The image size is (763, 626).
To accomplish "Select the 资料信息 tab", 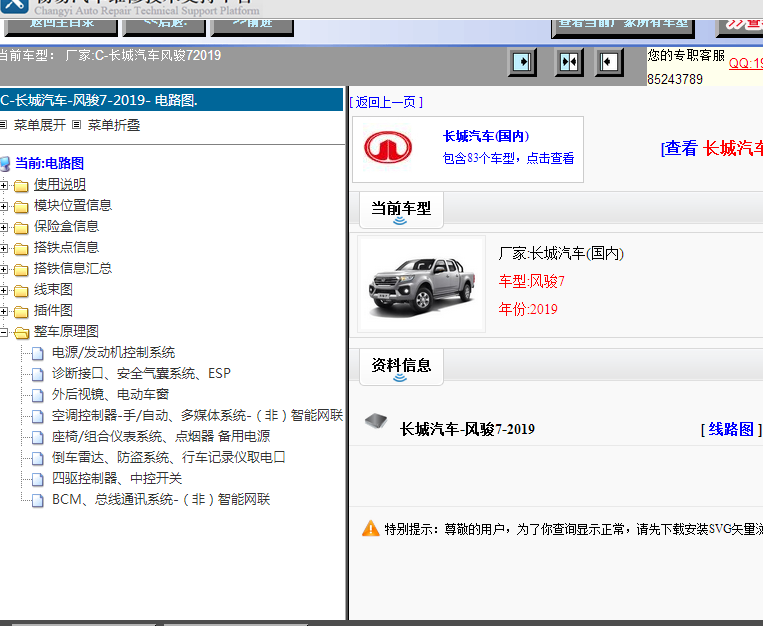I will 401,367.
